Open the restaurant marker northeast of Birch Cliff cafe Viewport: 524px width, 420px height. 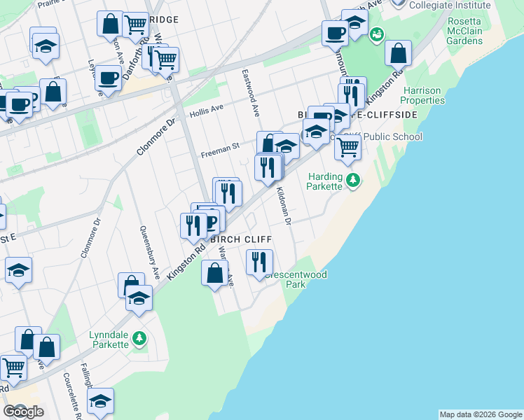(228, 195)
